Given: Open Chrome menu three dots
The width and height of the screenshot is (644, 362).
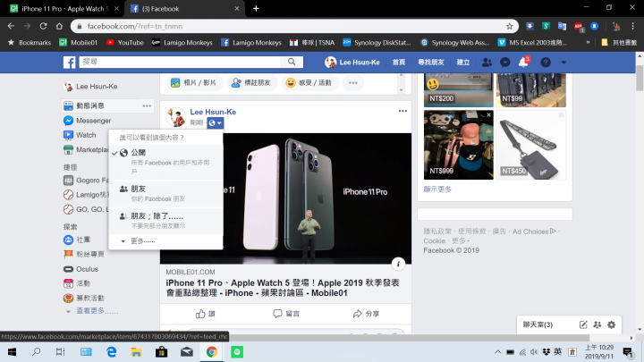Looking at the screenshot, I should click(x=633, y=26).
